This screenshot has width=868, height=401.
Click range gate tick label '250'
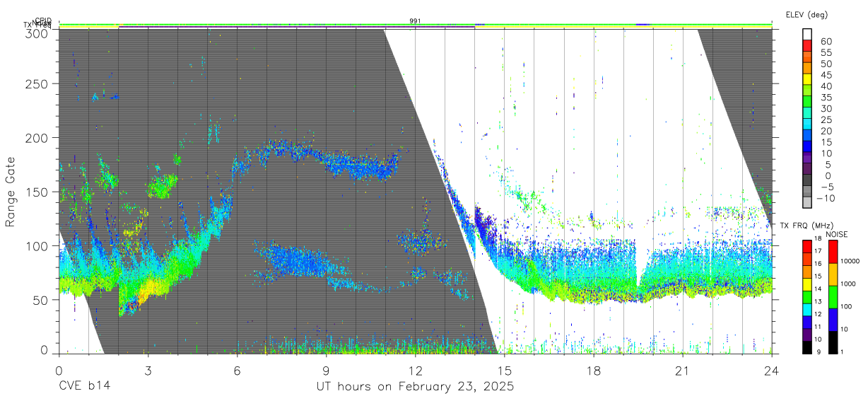tap(37, 83)
